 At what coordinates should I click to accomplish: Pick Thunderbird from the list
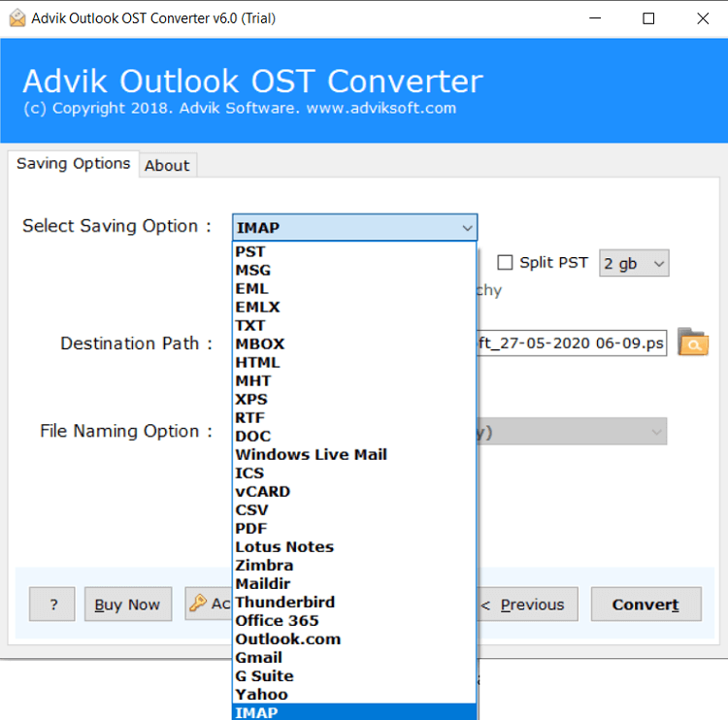point(354,602)
